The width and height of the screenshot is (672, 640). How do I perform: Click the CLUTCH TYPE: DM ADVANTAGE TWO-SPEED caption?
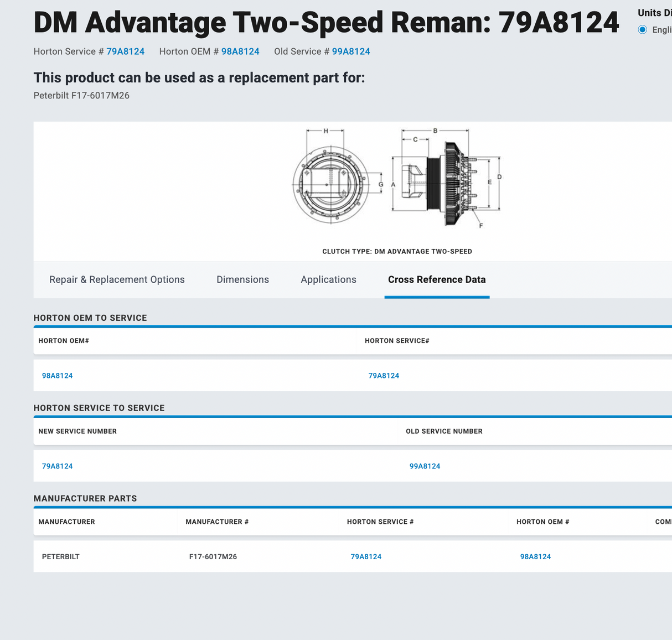point(397,251)
